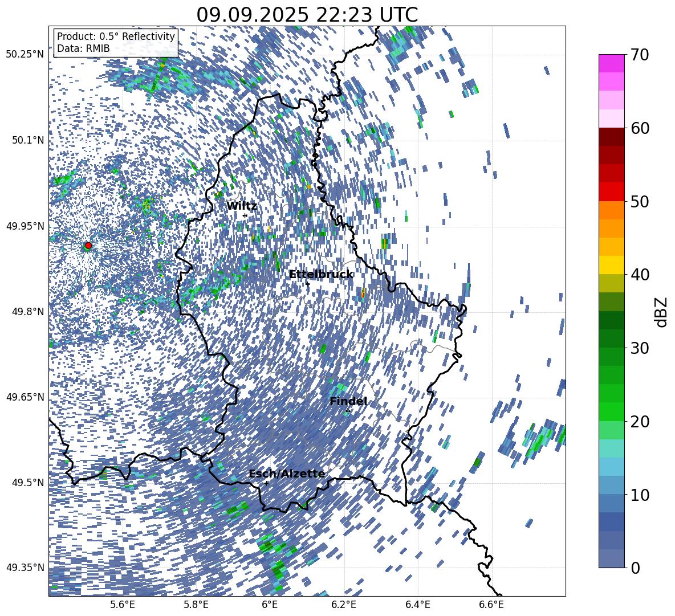Click the 6.4°E longitude label
Viewport: 675px width, 616px height.
(x=418, y=605)
